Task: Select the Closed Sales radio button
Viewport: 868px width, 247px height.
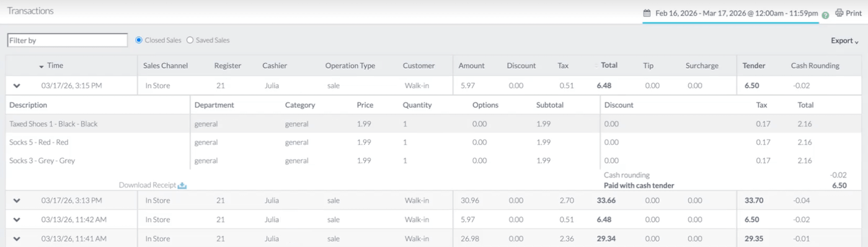Action: (x=139, y=40)
